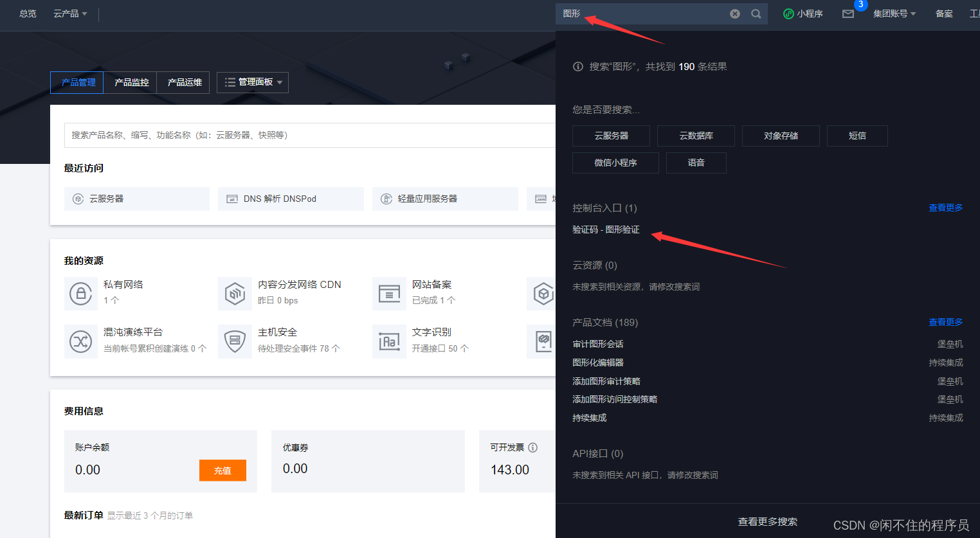Open the 备案 menu item
The height and width of the screenshot is (538, 980).
point(944,13)
